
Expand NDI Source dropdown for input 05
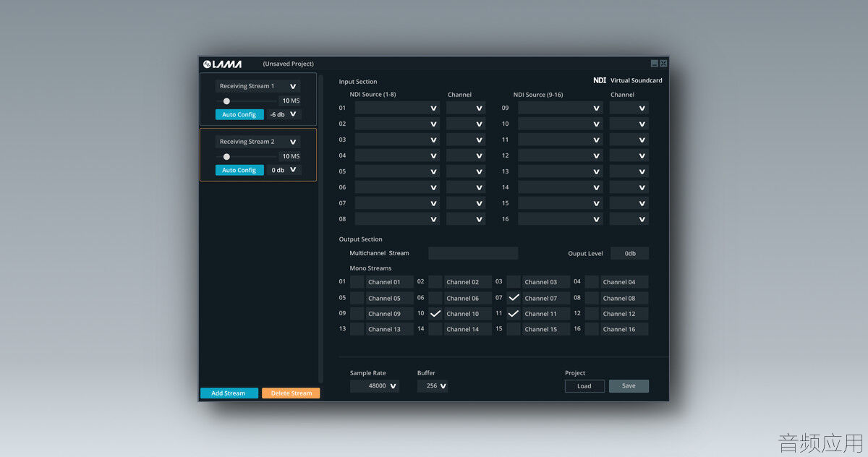(397, 171)
